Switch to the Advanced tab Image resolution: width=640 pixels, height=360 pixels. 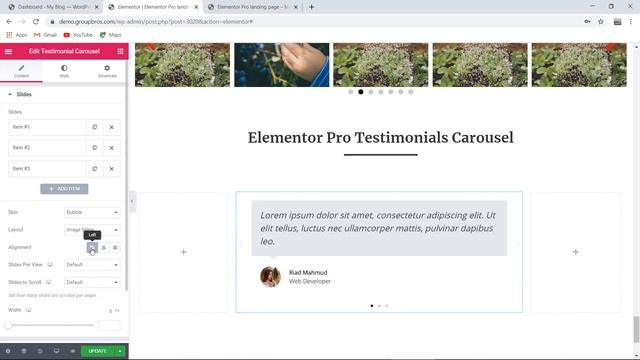(107, 71)
